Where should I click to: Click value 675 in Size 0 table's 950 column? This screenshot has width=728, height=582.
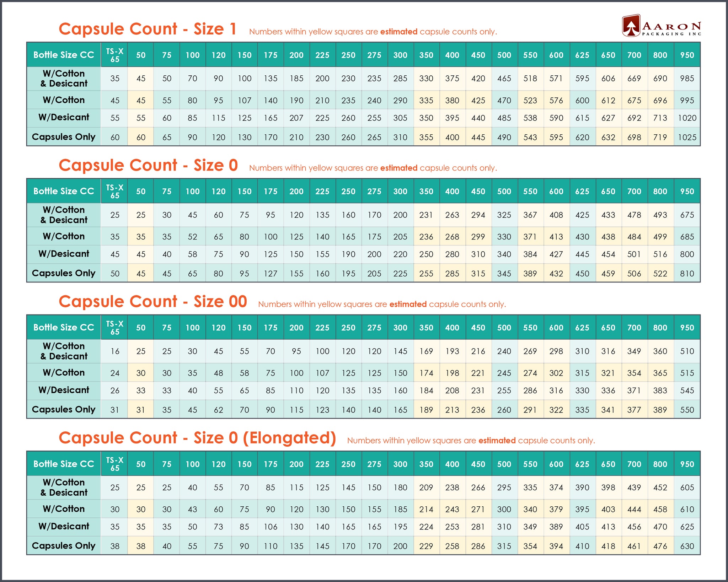click(687, 215)
